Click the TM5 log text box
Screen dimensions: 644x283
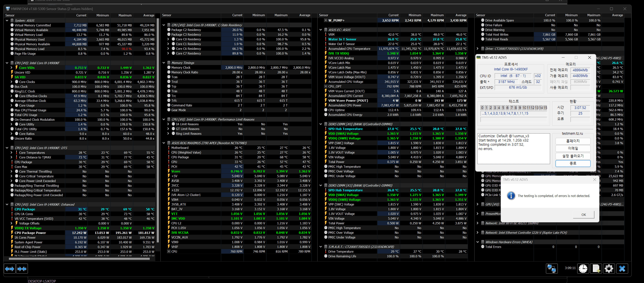pos(513,148)
